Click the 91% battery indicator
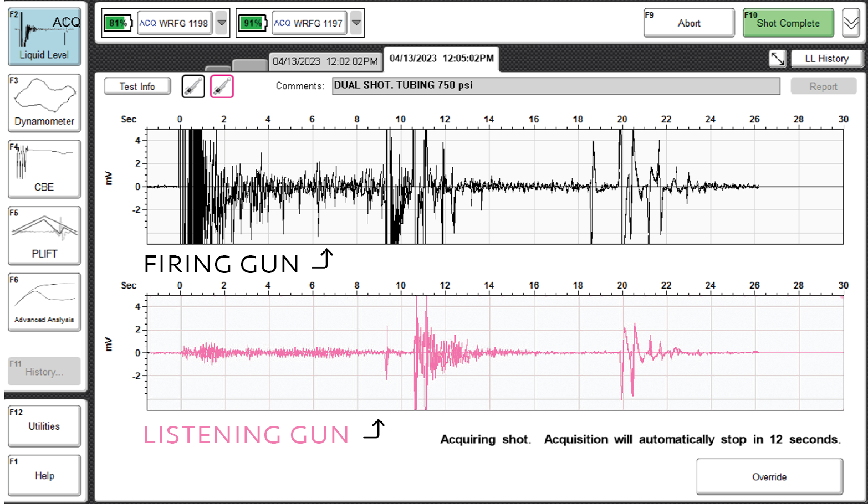 [x=252, y=23]
